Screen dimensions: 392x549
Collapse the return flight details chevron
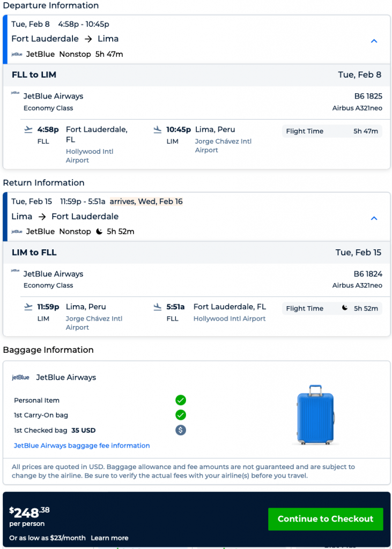pyautogui.click(x=374, y=218)
